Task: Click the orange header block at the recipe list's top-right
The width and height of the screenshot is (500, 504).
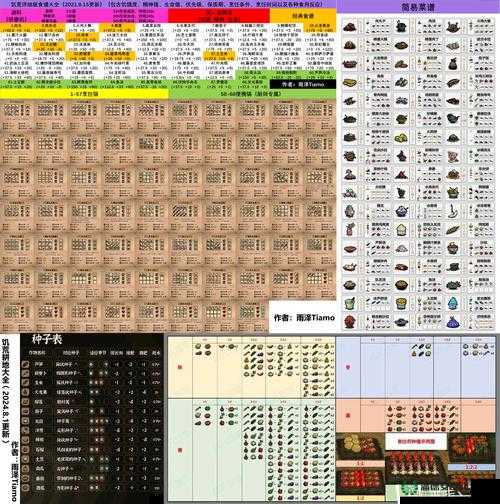Action: (303, 16)
